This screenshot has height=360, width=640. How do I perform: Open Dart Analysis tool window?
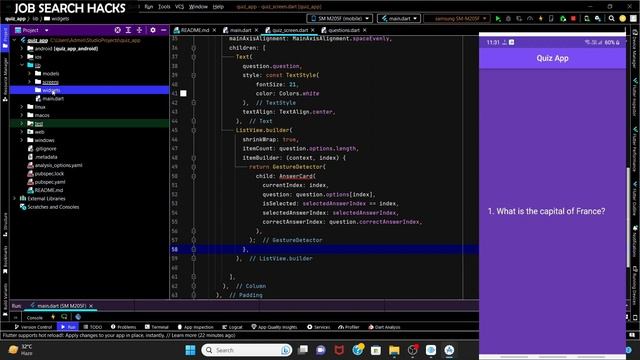pos(384,327)
